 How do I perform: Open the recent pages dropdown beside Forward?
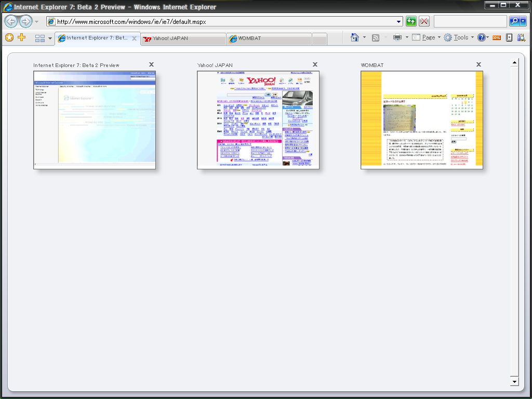(37, 22)
